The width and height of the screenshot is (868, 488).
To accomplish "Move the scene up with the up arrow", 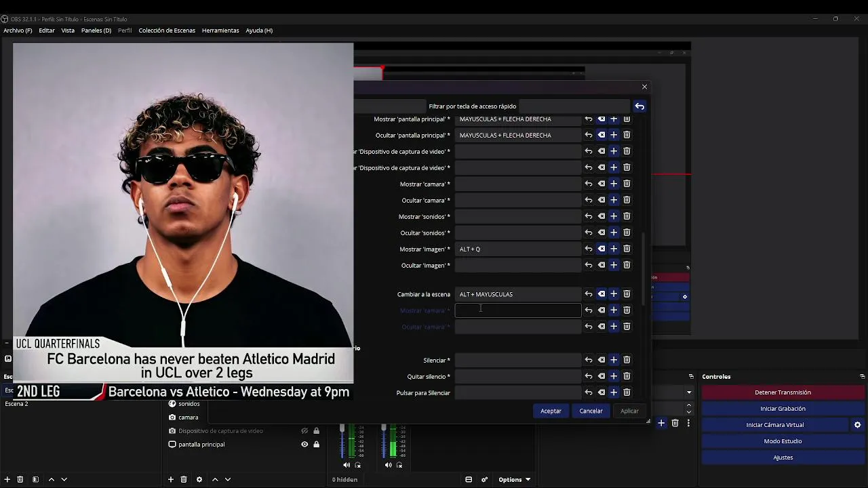I will coord(51,479).
